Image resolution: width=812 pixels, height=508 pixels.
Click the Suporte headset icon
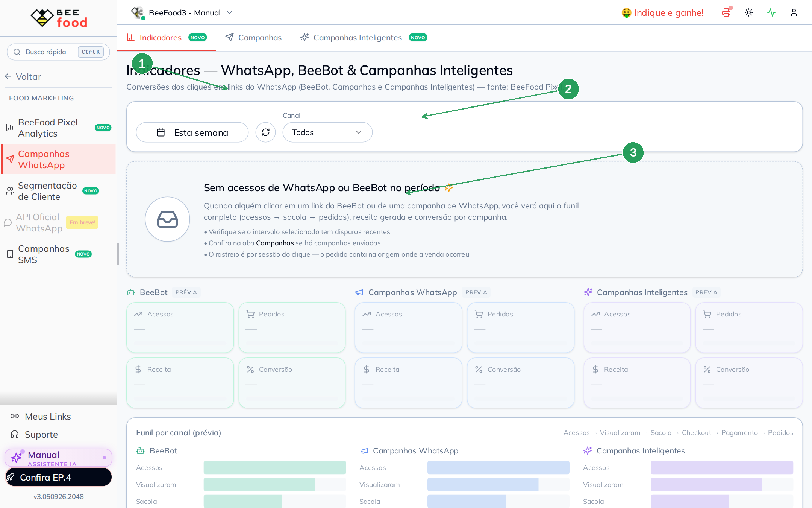pyautogui.click(x=15, y=435)
